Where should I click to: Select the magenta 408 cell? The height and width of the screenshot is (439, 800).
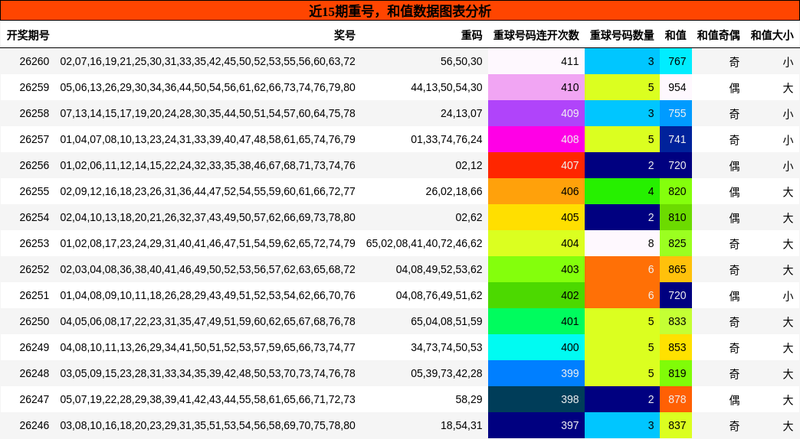point(536,139)
